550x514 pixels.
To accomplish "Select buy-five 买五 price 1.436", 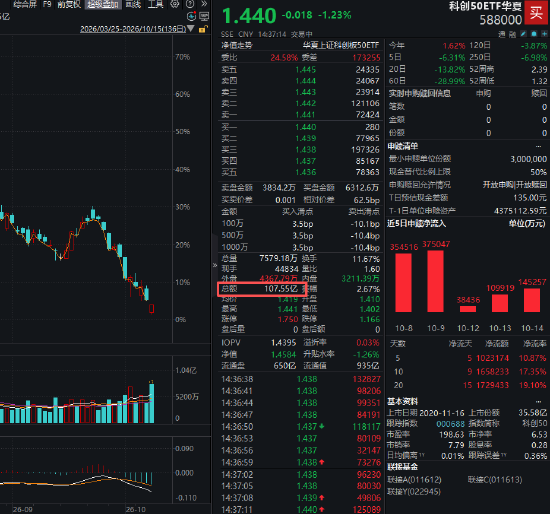I will (x=306, y=172).
